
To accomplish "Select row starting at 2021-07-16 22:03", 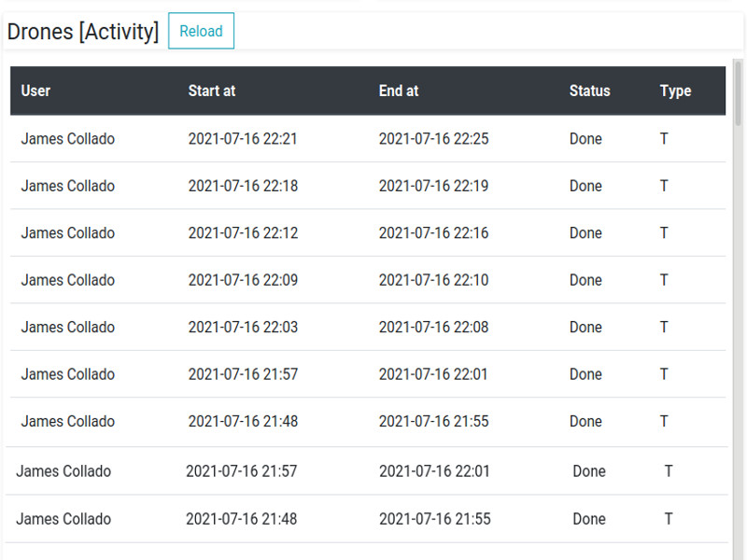I will (368, 328).
